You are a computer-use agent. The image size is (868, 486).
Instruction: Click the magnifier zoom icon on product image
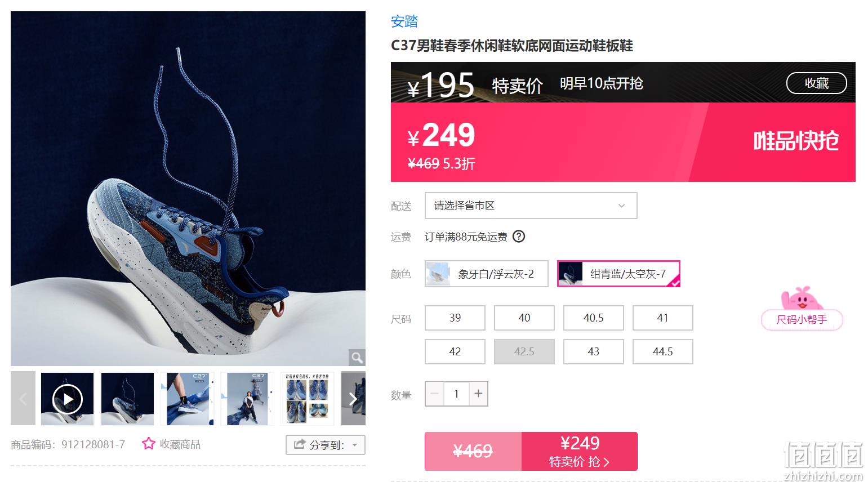point(357,357)
